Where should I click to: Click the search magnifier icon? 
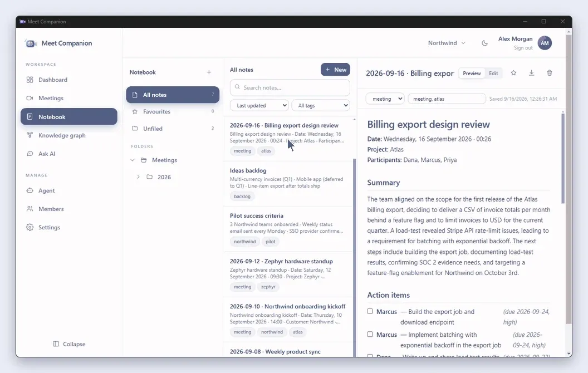point(237,87)
